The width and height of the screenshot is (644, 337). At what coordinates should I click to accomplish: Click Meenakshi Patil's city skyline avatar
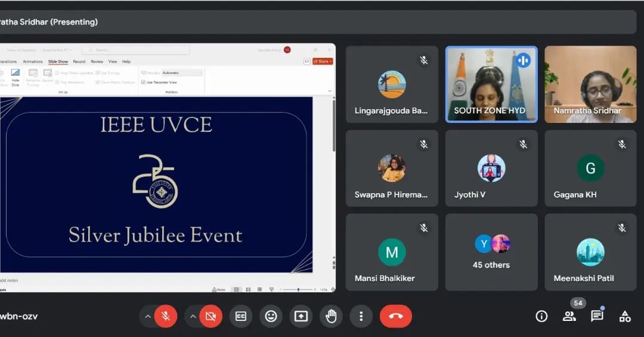point(590,252)
